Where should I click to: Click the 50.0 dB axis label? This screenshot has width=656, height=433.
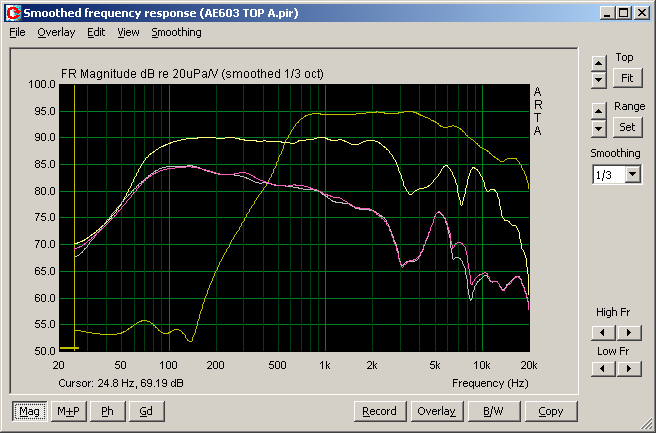click(44, 351)
